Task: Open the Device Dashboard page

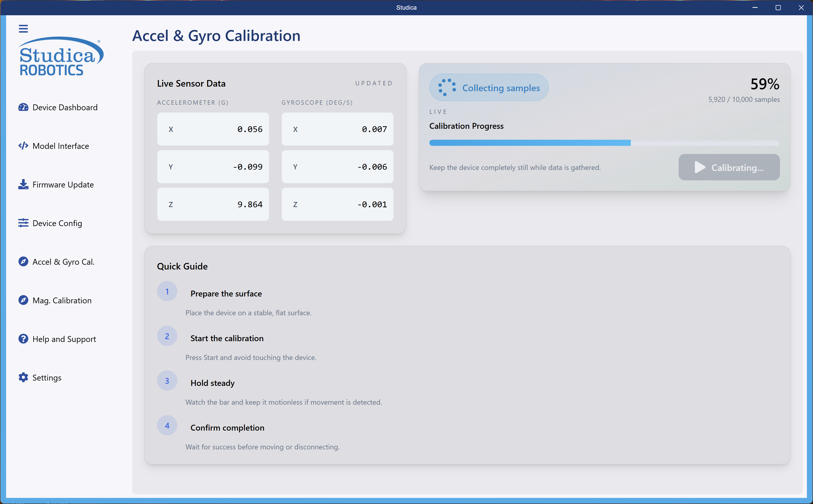Action: [x=65, y=107]
